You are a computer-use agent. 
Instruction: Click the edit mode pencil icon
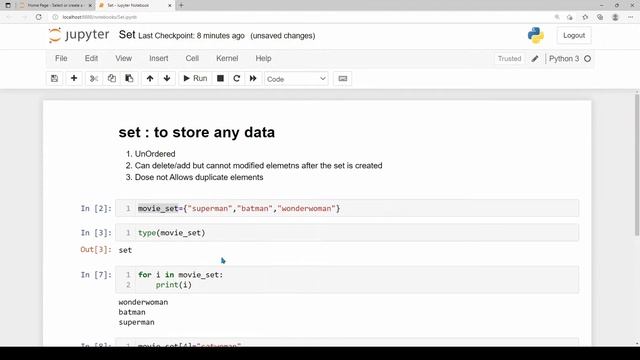pos(535,59)
